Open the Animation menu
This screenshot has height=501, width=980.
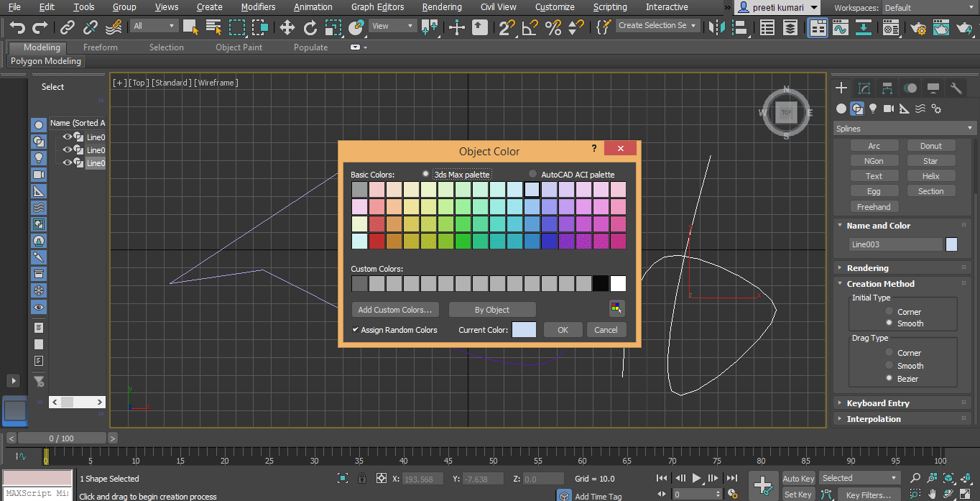(313, 7)
